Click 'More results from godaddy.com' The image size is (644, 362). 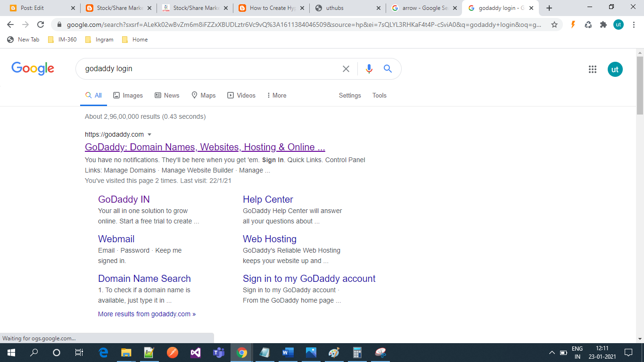point(147,314)
